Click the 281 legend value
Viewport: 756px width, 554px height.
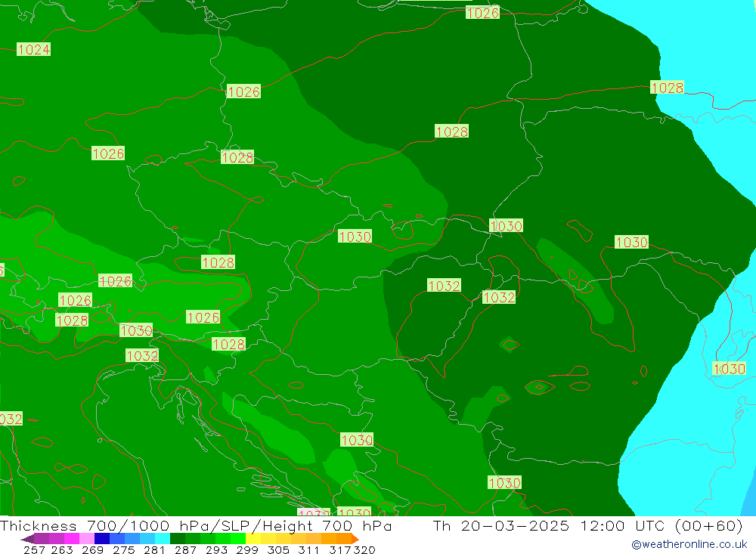(x=154, y=549)
